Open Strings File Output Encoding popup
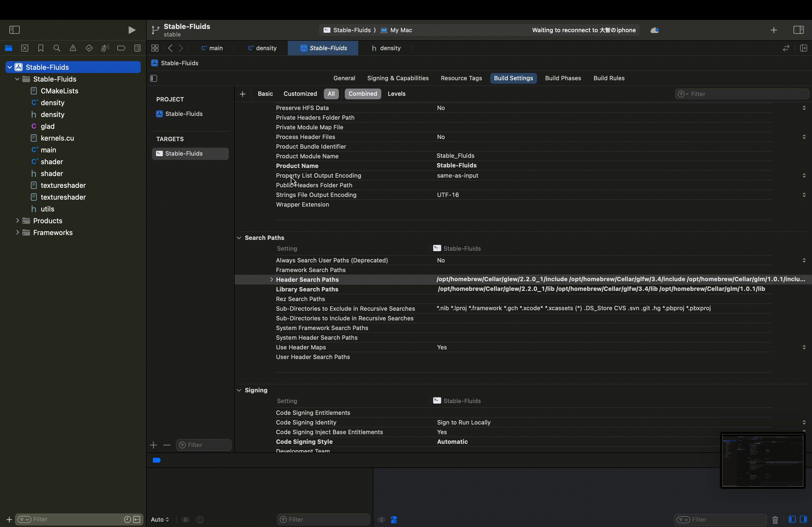Image resolution: width=812 pixels, height=527 pixels. pos(804,195)
